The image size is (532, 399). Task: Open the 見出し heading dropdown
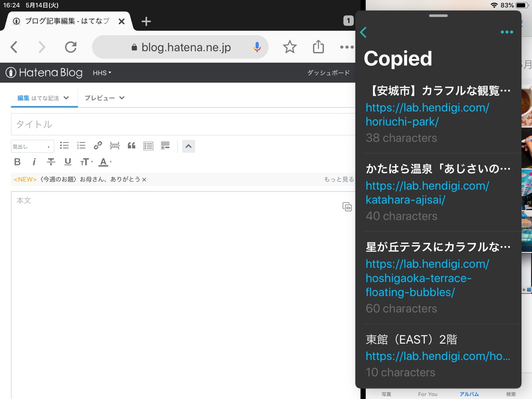(32, 146)
